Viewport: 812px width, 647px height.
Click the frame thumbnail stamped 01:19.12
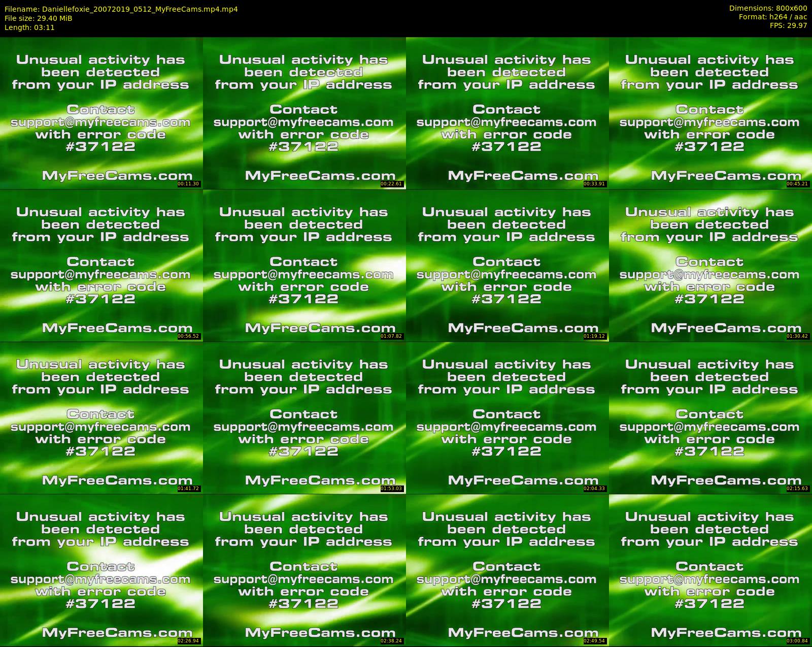coord(507,266)
